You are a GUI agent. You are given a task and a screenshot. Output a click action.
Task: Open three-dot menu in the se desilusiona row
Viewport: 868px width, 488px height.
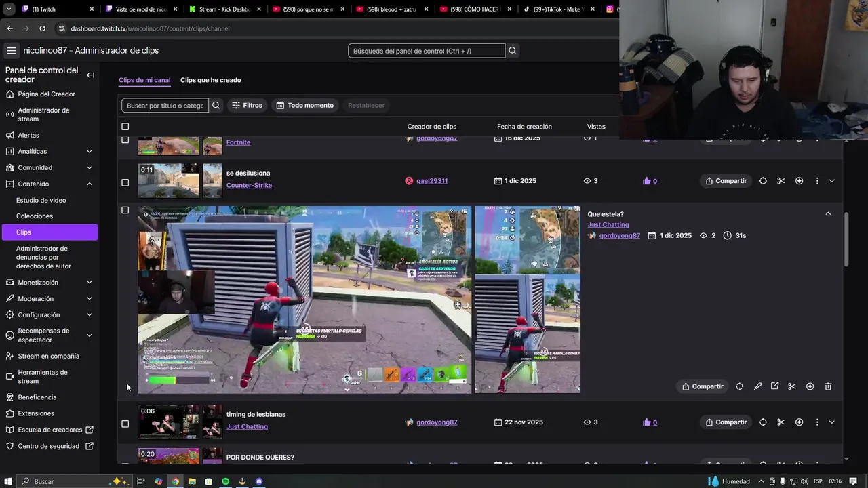click(817, 181)
